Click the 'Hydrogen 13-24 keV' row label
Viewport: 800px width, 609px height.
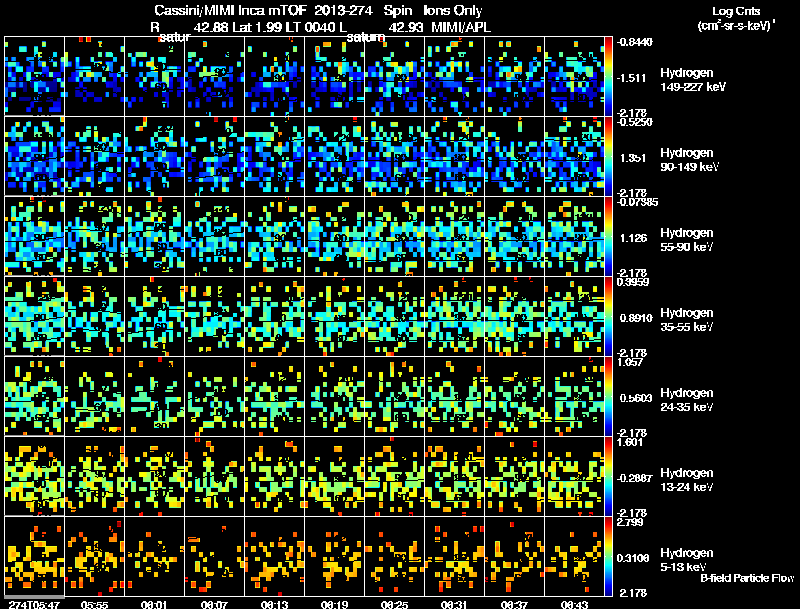point(687,480)
